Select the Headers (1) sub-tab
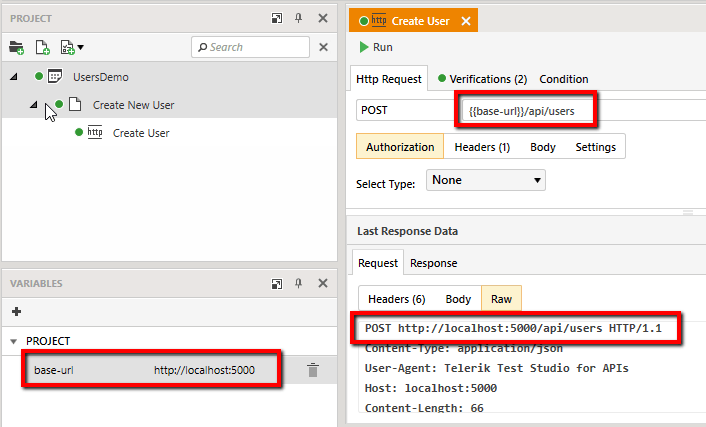The height and width of the screenshot is (427, 706). (482, 147)
